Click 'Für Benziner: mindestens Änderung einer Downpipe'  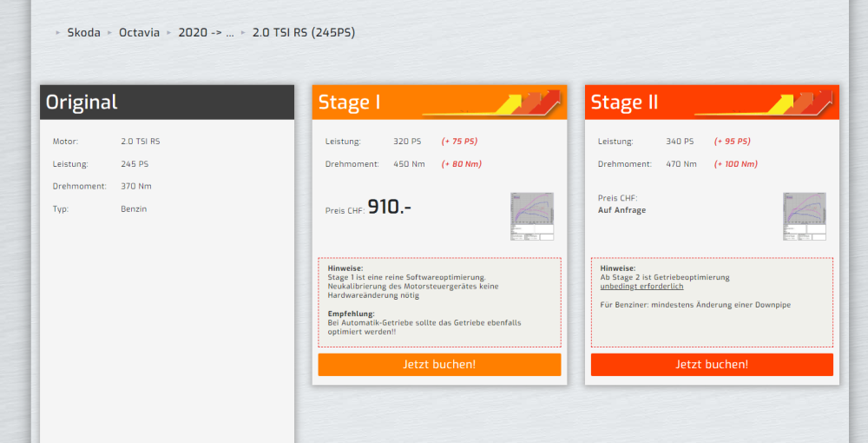695,305
